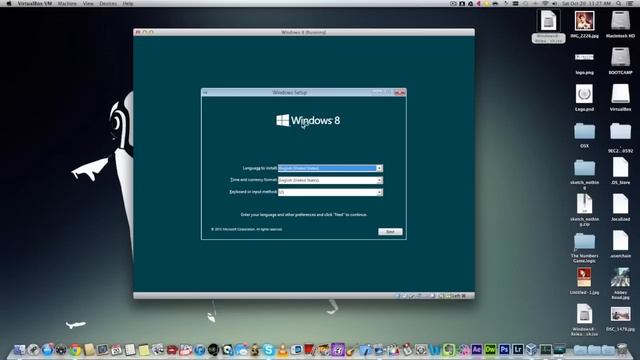Open the Devices menu

point(108,3)
